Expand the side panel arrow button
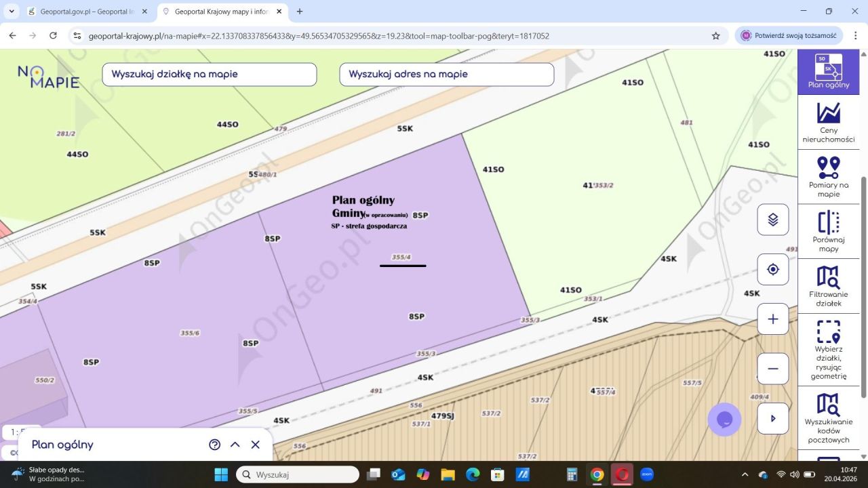 (772, 418)
